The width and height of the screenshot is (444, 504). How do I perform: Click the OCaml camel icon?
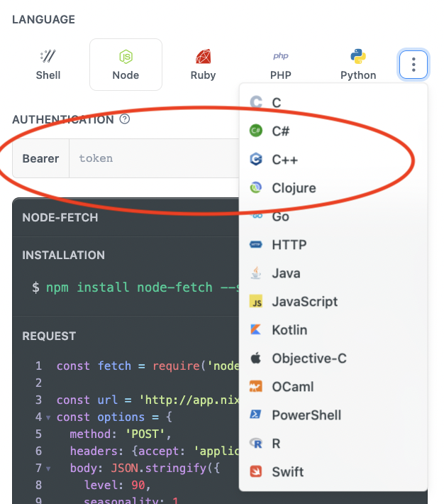[256, 386]
